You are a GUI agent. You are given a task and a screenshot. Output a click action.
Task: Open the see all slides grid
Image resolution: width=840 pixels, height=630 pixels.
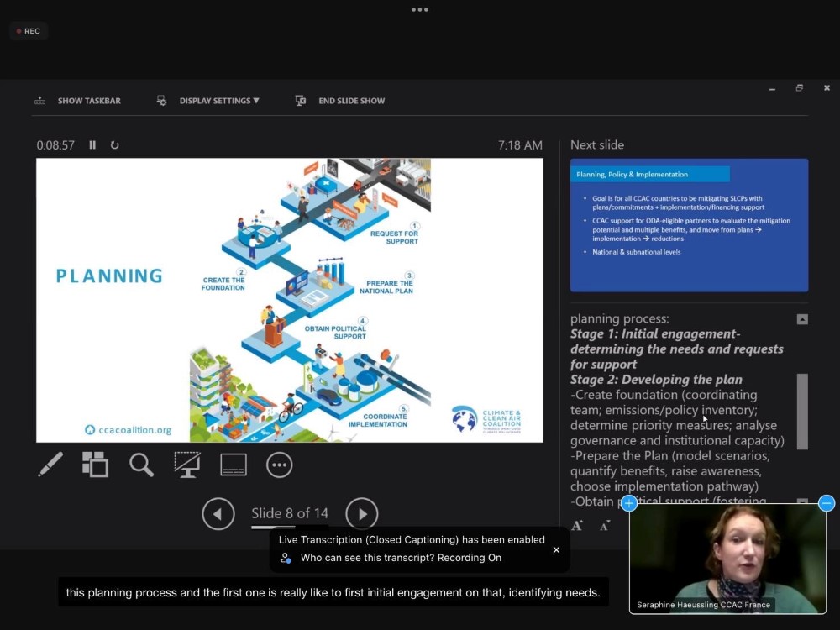click(95, 464)
